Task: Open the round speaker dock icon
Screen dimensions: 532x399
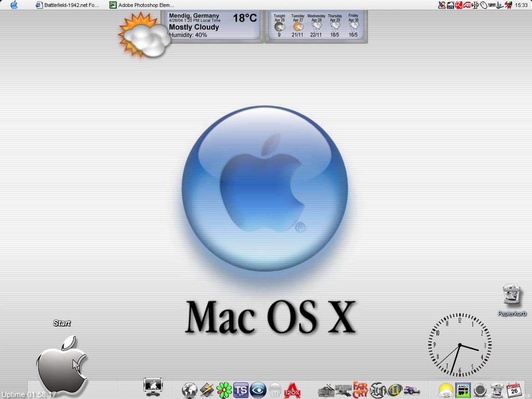Action: click(480, 390)
